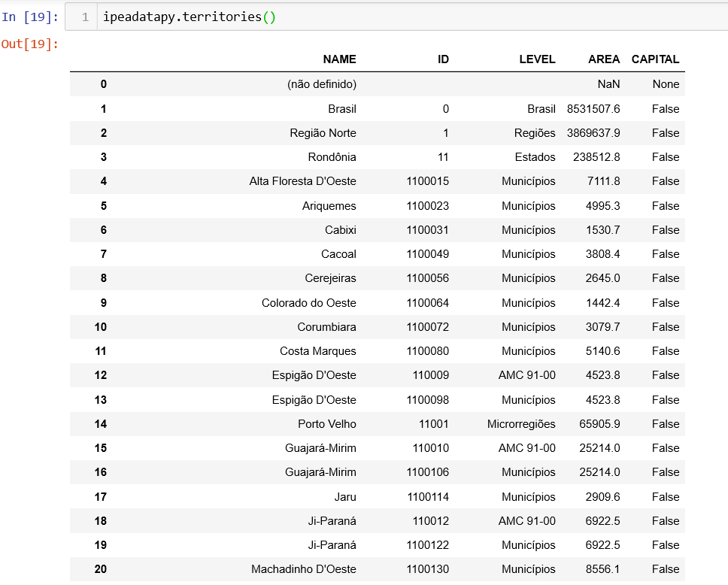Click the 'Microrregiões' level cell
Viewport: 728px width, 585px height.
(521, 424)
